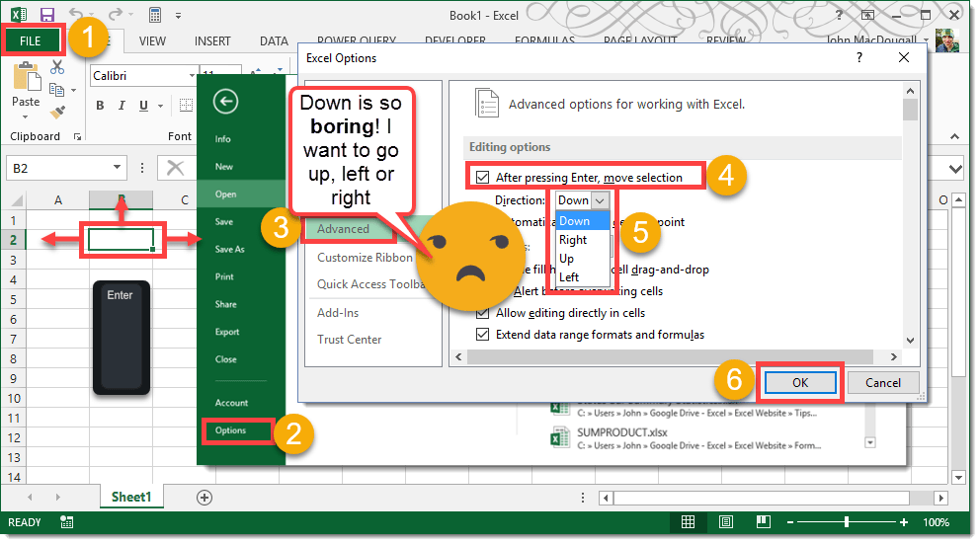This screenshot has width=980, height=544.
Task: Click the Redo arrow icon
Action: 115,15
